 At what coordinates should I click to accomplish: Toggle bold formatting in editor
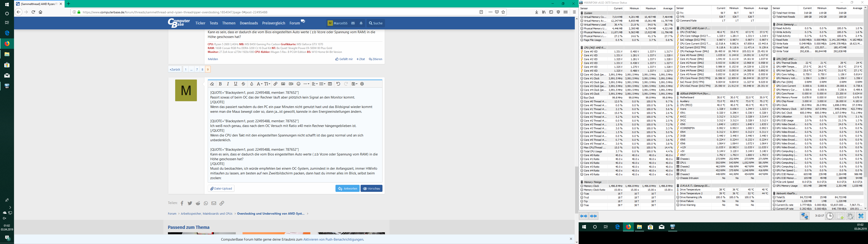(220, 84)
